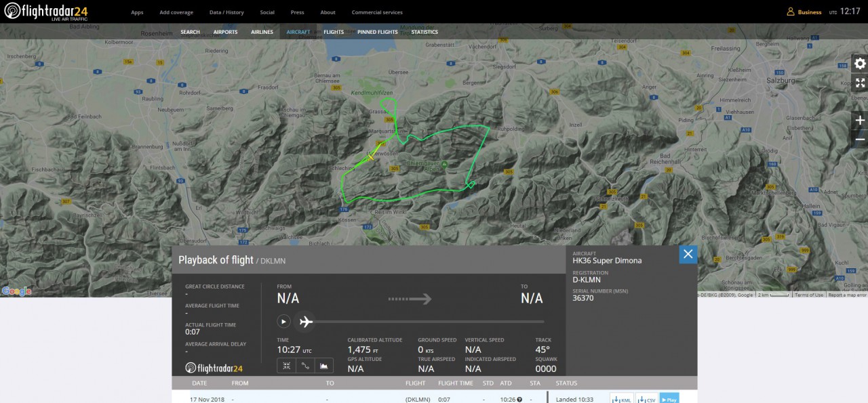This screenshot has height=403, width=868.
Task: Switch to the Search tab
Action: [190, 32]
